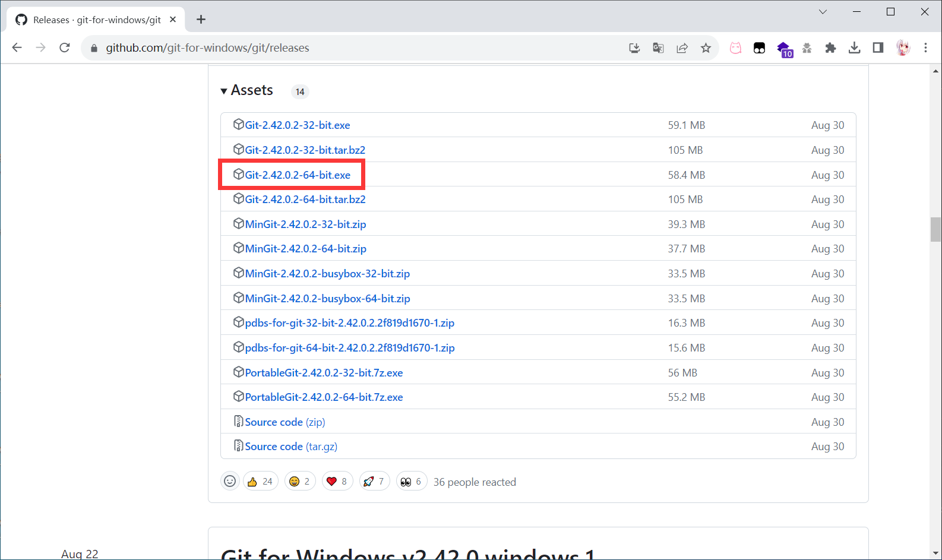Download Git-2.42.0.2-64-bit.exe installer
942x560 pixels.
(298, 175)
